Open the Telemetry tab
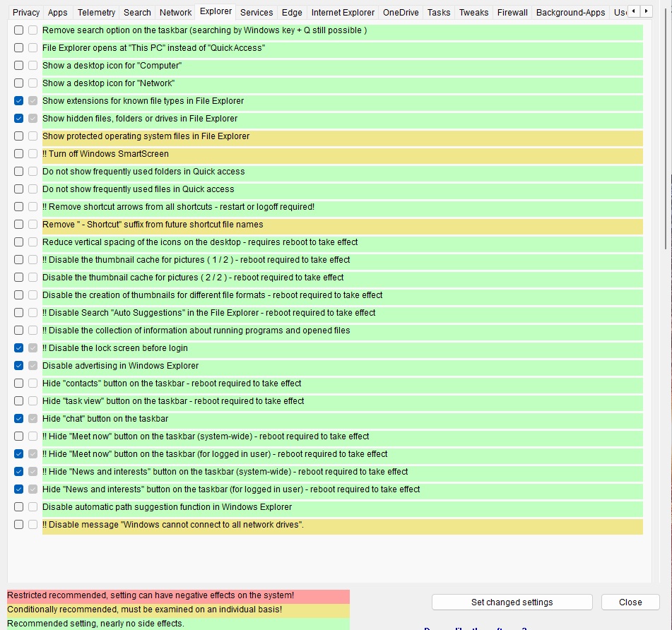This screenshot has height=630, width=672. (x=96, y=12)
